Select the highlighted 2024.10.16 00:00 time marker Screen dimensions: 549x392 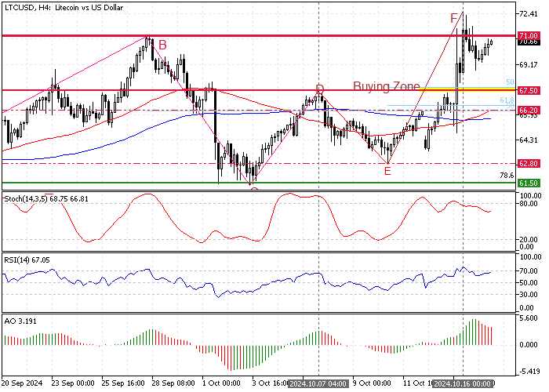pos(463,384)
